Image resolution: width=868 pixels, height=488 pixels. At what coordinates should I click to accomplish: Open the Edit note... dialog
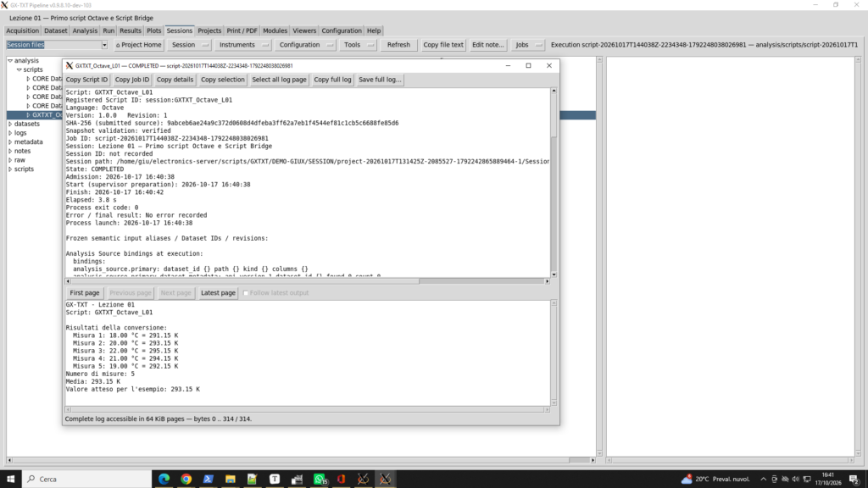pos(487,45)
